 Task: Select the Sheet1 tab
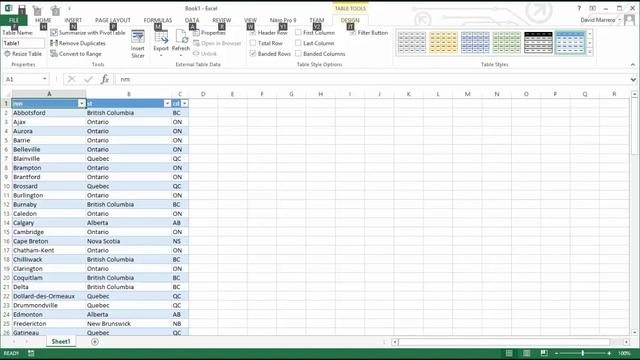(61, 342)
